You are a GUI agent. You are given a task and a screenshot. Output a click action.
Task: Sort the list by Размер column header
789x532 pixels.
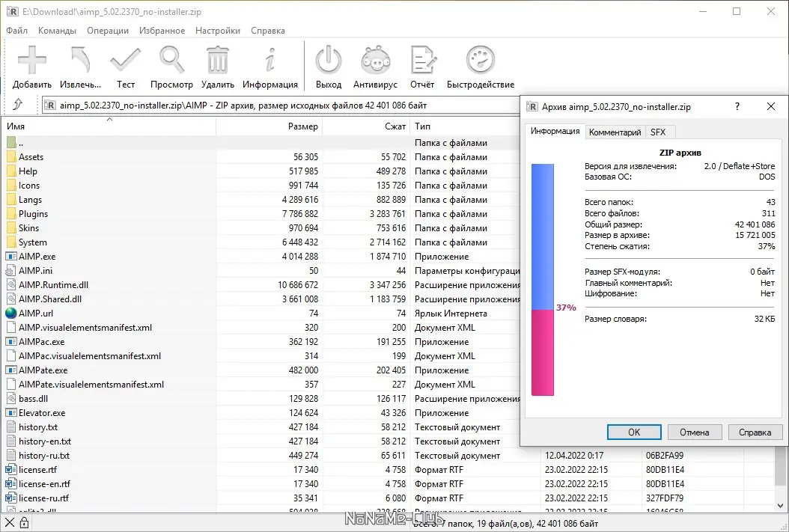pos(269,126)
